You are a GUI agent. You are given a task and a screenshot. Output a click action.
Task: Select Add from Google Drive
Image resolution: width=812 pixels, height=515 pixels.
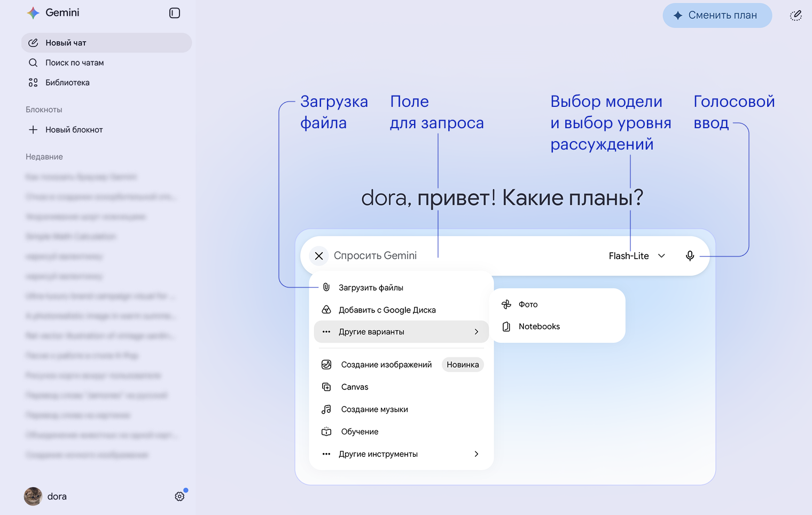coord(401,310)
